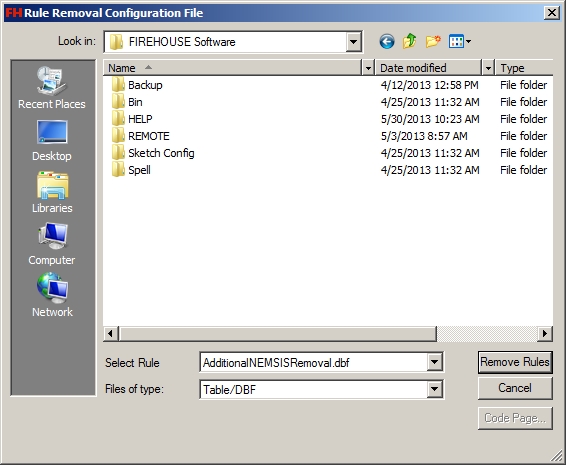
Task: Browse Network locations
Action: (x=52, y=295)
